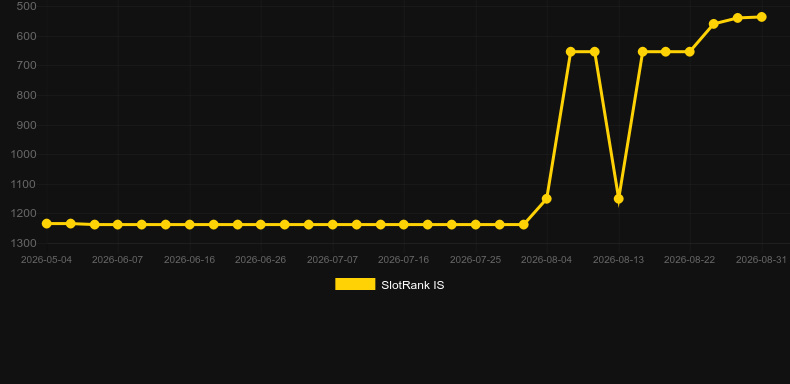Click the 1000 y-axis label
This screenshot has height=384, width=790.
click(x=24, y=154)
